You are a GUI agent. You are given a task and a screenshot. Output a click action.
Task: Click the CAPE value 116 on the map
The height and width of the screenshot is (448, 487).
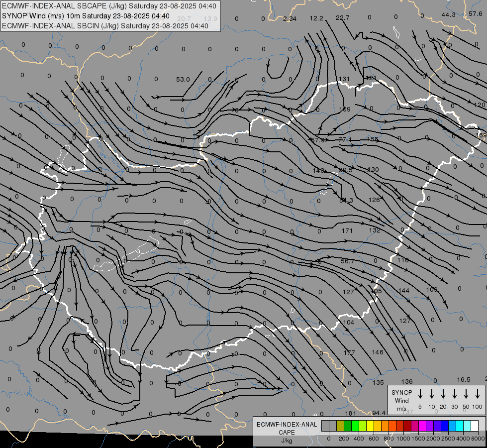coord(403,260)
